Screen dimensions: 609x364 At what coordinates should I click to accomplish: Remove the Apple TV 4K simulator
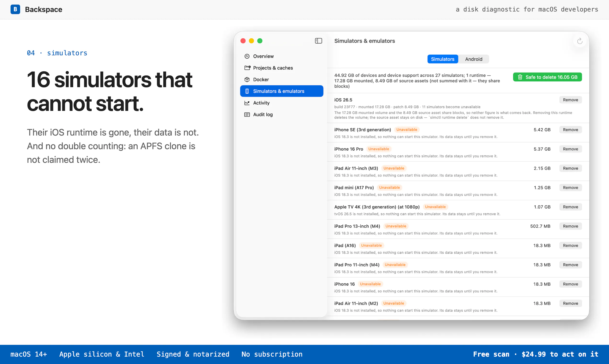pyautogui.click(x=570, y=207)
